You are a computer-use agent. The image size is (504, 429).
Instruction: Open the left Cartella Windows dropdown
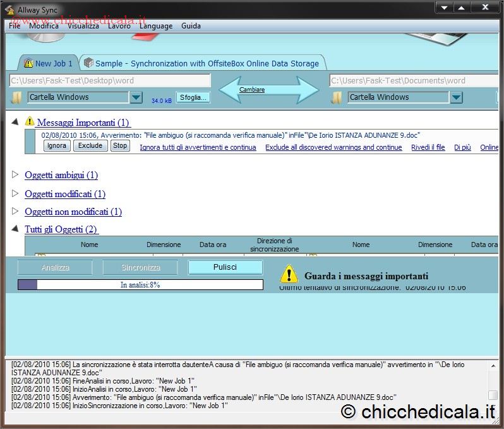136,97
